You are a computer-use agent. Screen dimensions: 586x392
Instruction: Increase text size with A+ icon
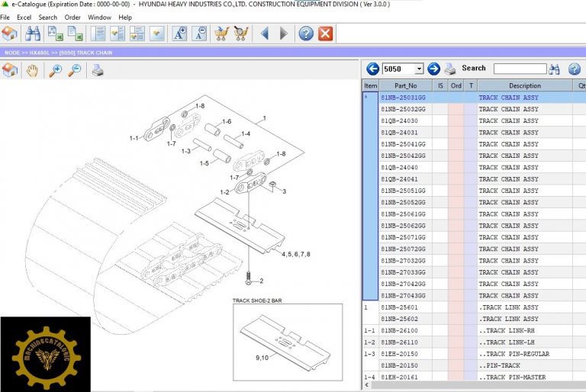tap(179, 34)
